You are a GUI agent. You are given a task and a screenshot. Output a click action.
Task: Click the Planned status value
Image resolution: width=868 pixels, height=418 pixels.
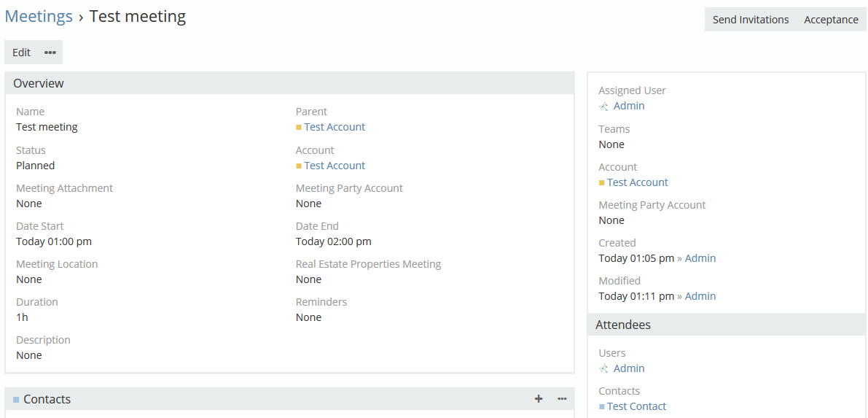(x=36, y=166)
